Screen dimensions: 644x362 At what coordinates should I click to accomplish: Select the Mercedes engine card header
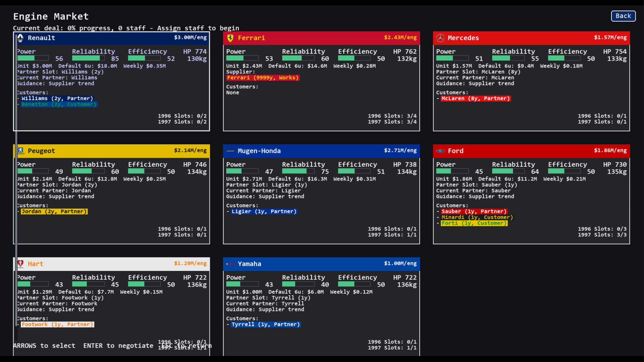click(531, 38)
